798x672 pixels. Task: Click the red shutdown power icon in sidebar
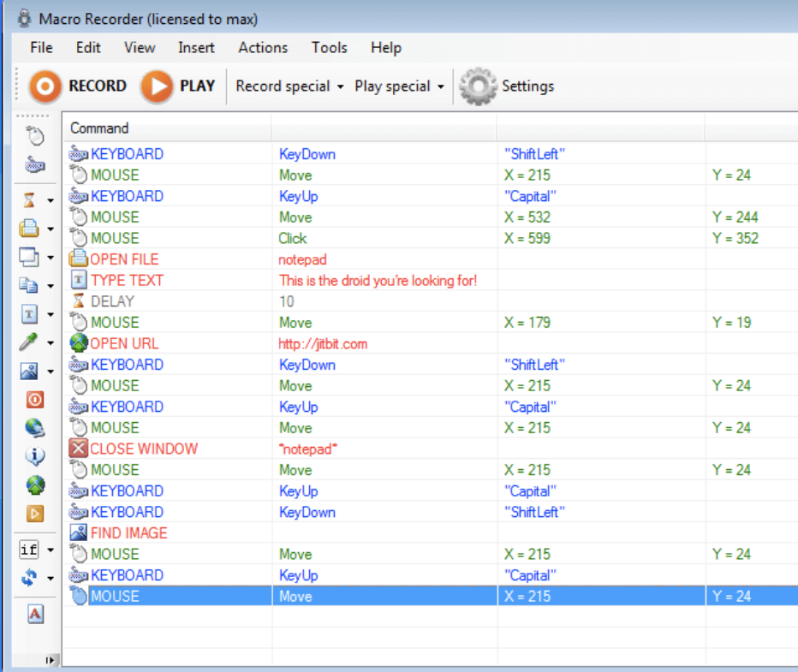click(35, 400)
